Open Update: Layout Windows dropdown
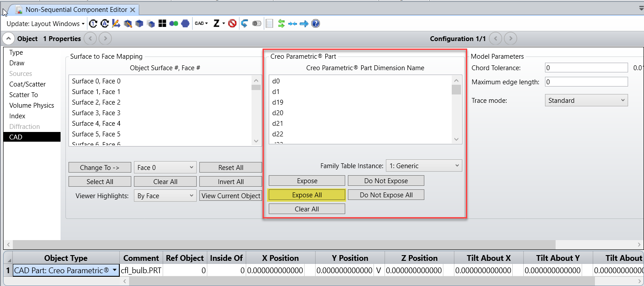644x286 pixels. point(46,24)
